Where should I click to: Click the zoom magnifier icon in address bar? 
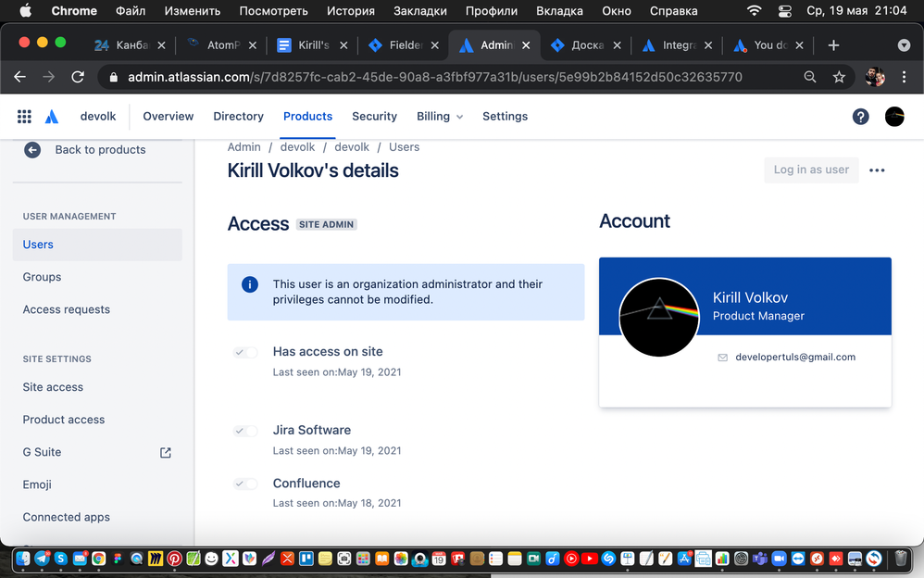pyautogui.click(x=810, y=77)
